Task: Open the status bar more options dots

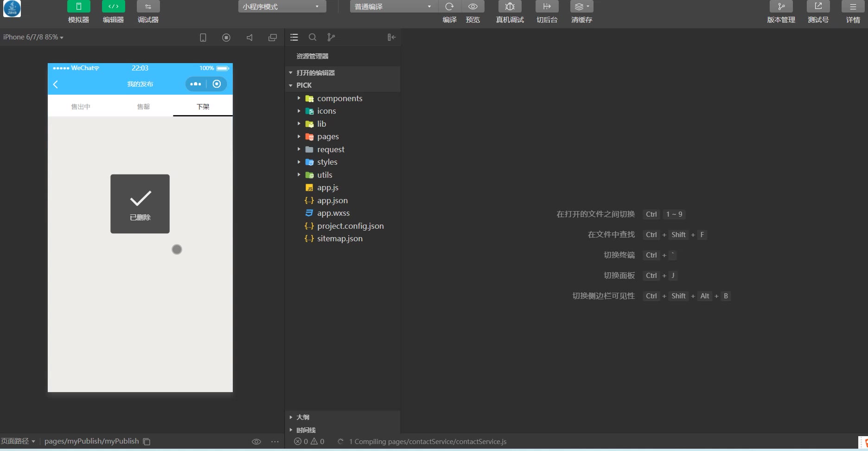Action: (275, 442)
